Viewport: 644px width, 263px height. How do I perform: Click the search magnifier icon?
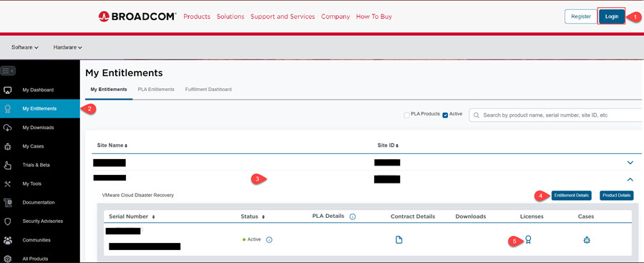(477, 115)
